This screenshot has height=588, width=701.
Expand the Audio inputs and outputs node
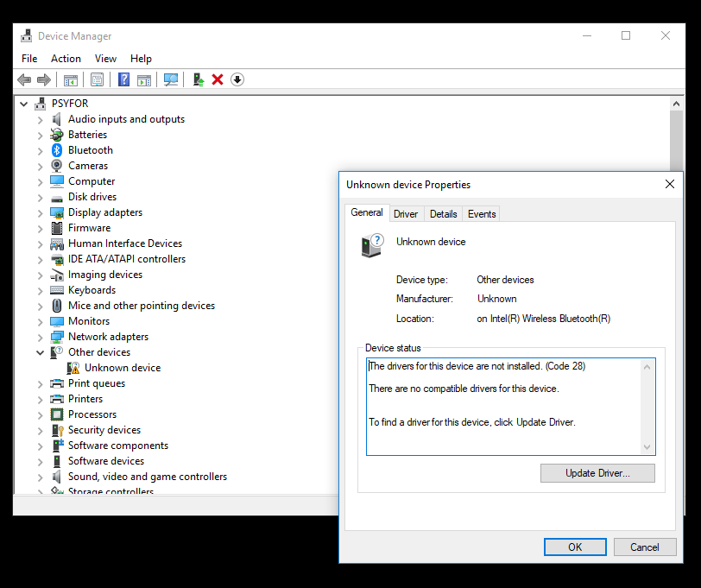coord(40,119)
